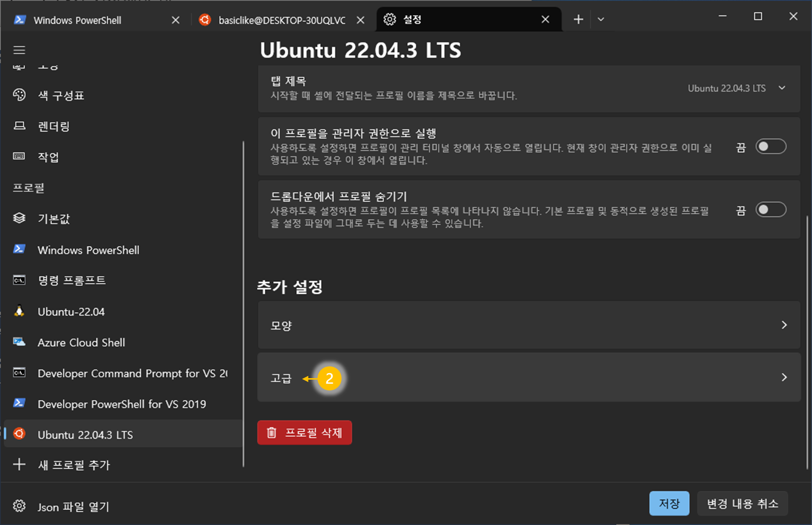Click the Azure Cloud Shell icon
Image resolution: width=812 pixels, height=525 pixels.
19,342
